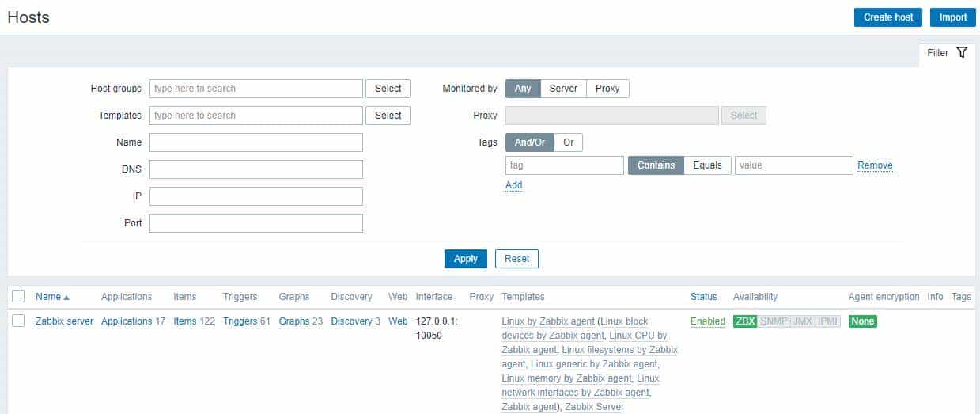The height and width of the screenshot is (414, 980).
Task: Open Web link for Zabbix server
Action: click(398, 321)
